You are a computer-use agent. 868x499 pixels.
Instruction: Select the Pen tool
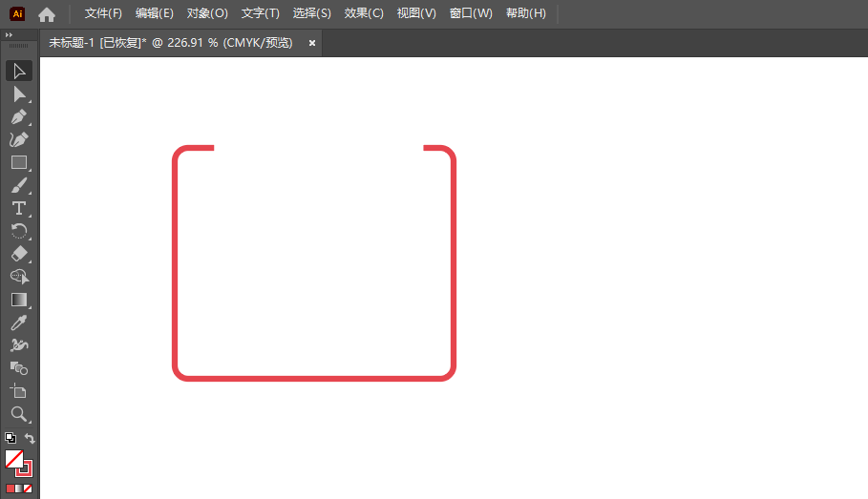click(19, 116)
